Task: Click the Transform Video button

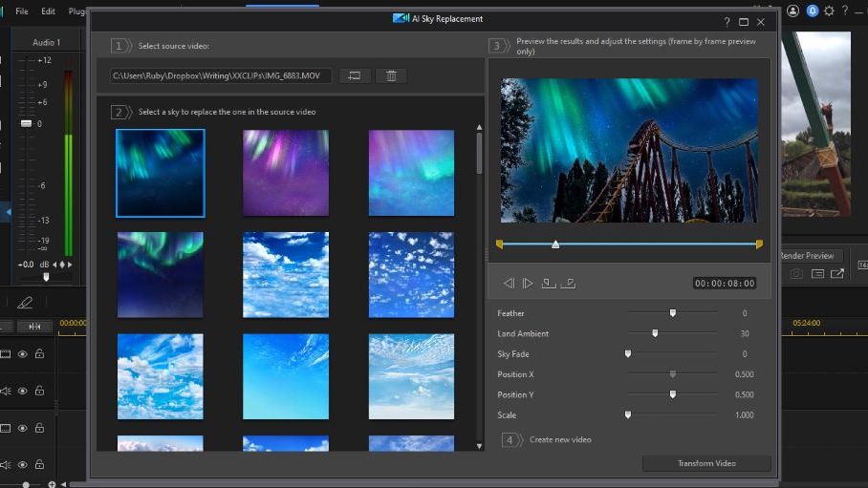Action: (x=706, y=463)
